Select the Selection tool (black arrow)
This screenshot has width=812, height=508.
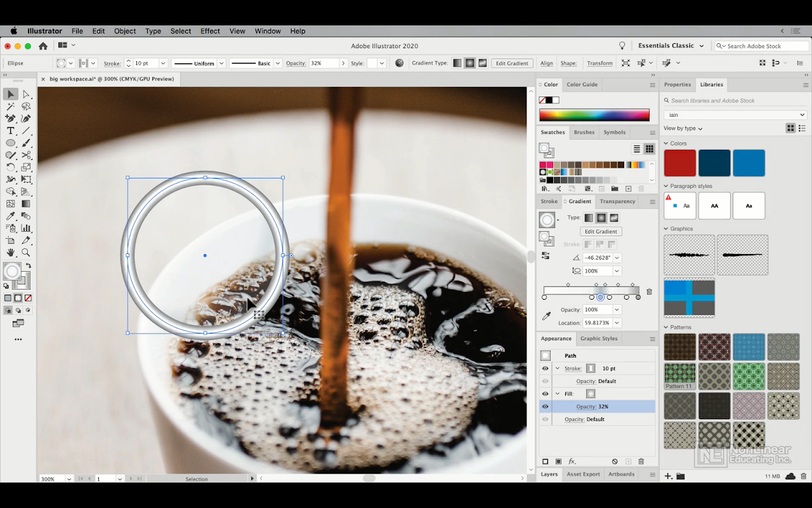(x=11, y=94)
